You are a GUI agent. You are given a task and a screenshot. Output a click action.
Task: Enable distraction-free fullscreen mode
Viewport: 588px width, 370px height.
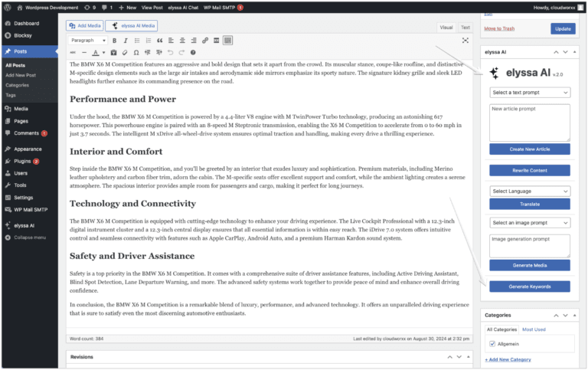pos(465,41)
